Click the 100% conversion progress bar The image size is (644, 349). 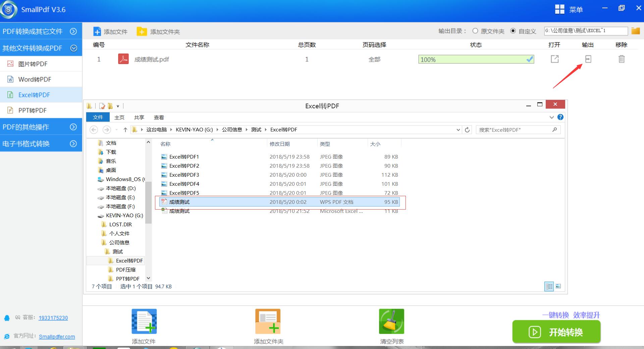[x=476, y=59]
